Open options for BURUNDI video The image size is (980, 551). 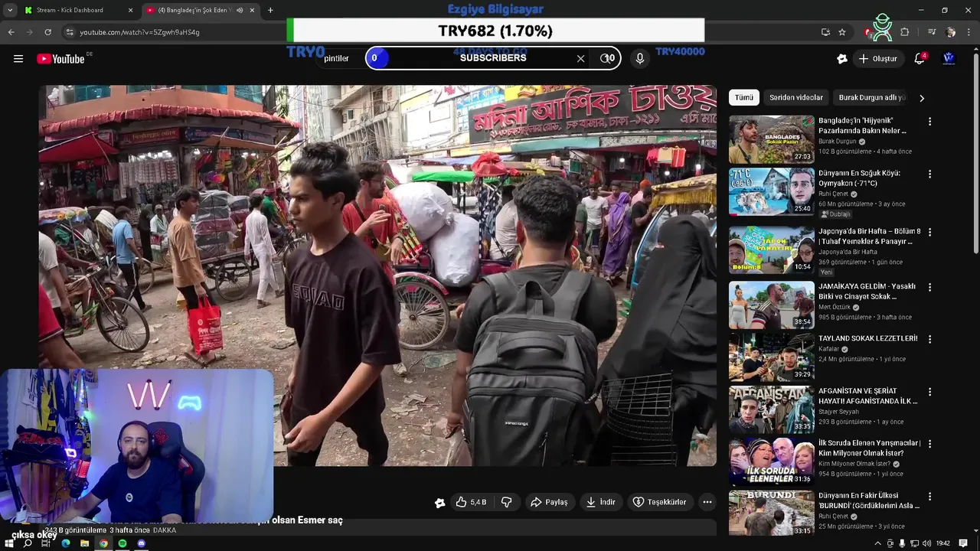click(930, 497)
